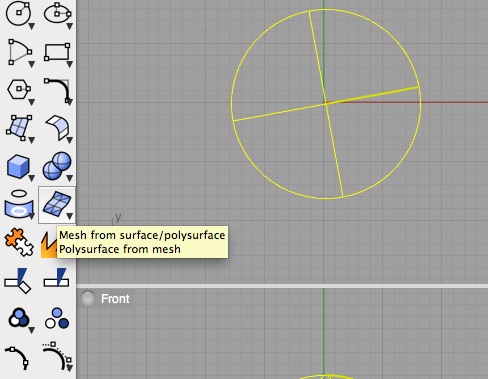488x379 pixels.
Task: Expand the Circle tool flyout arrow
Action: point(31,26)
